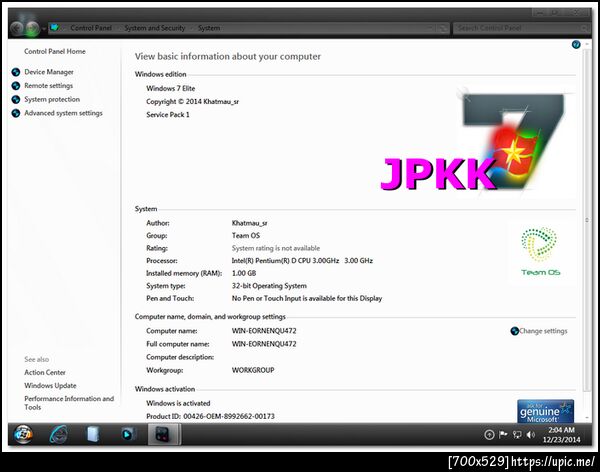Click Service Pack 1 text
This screenshot has height=472, width=600.
point(168,115)
